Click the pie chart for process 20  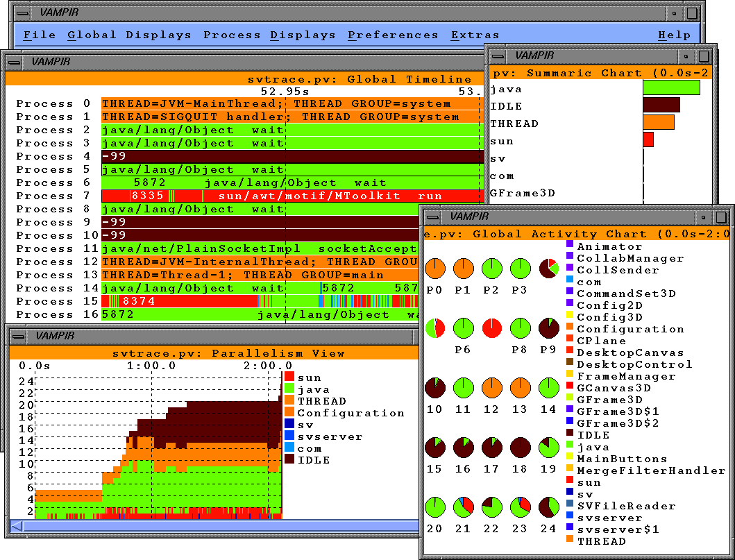[x=435, y=507]
